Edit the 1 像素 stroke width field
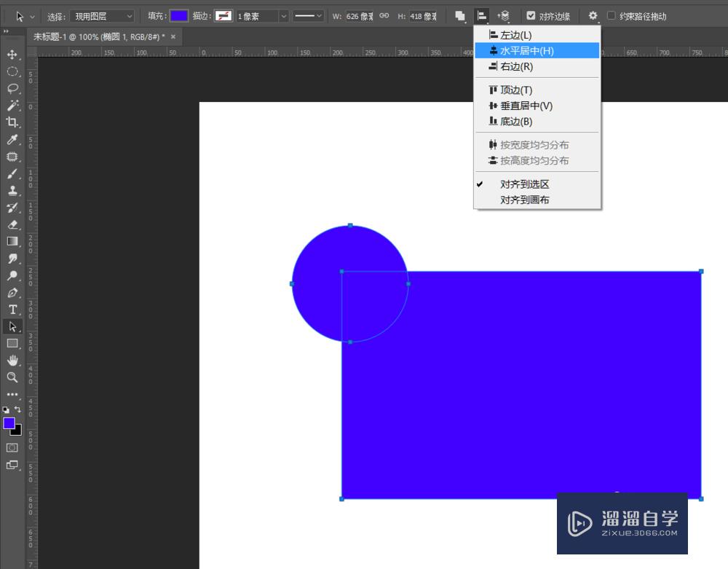728x569 pixels. tap(257, 16)
